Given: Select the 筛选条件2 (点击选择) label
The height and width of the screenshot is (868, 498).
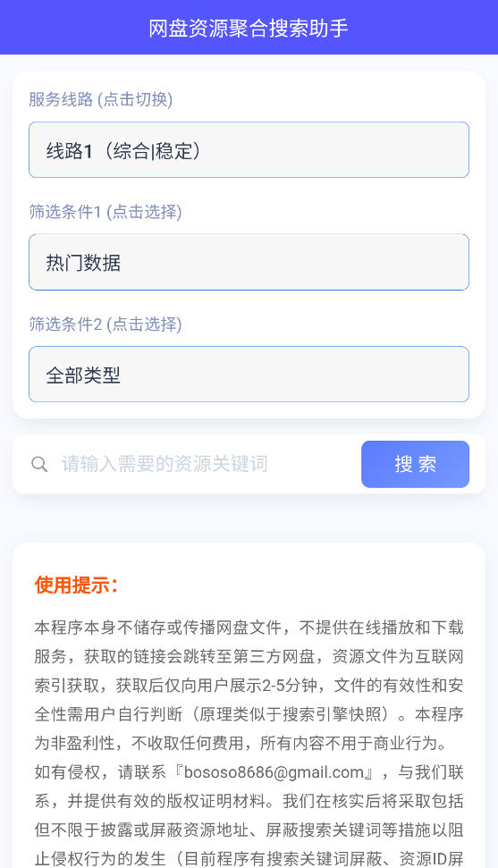Looking at the screenshot, I should (106, 324).
